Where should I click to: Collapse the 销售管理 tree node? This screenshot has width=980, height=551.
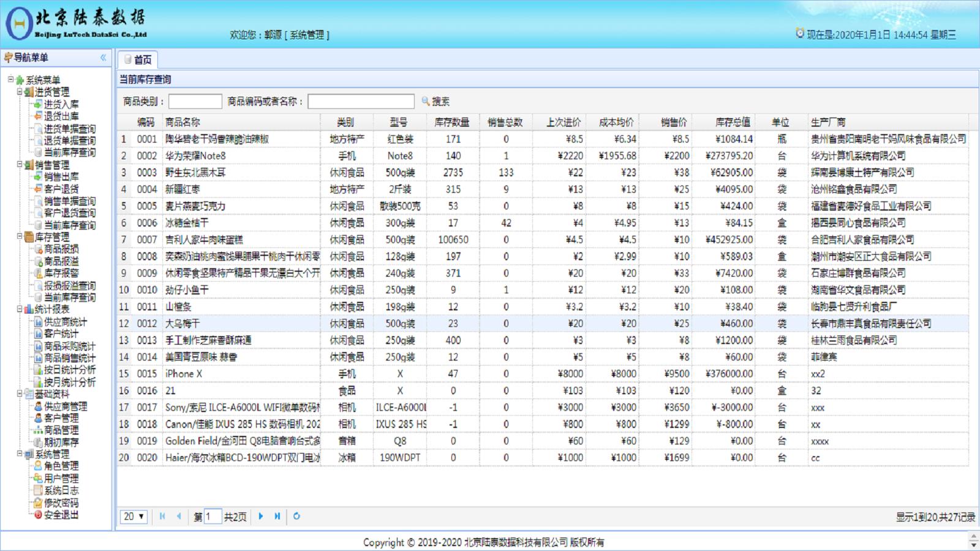20,165
